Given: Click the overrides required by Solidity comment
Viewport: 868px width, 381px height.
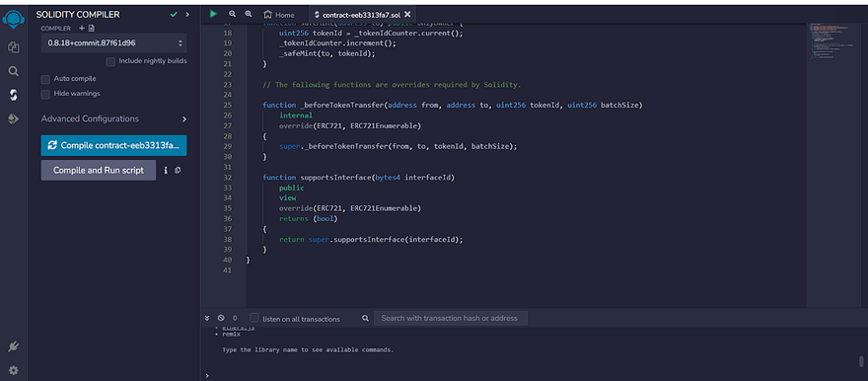Looking at the screenshot, I should coord(392,85).
